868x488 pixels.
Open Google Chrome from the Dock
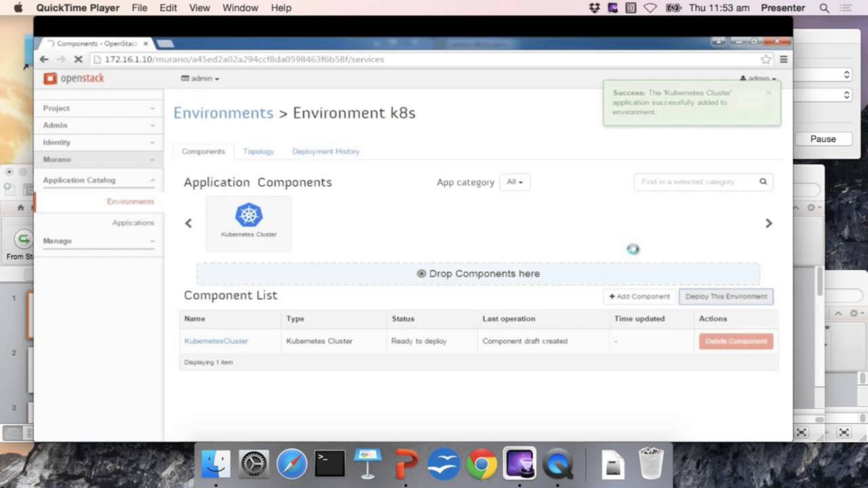(481, 464)
